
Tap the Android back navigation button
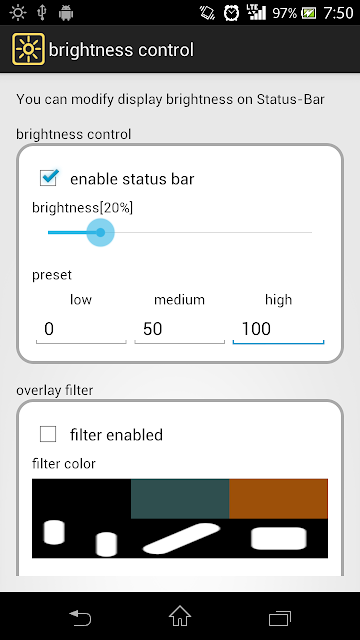(80, 617)
